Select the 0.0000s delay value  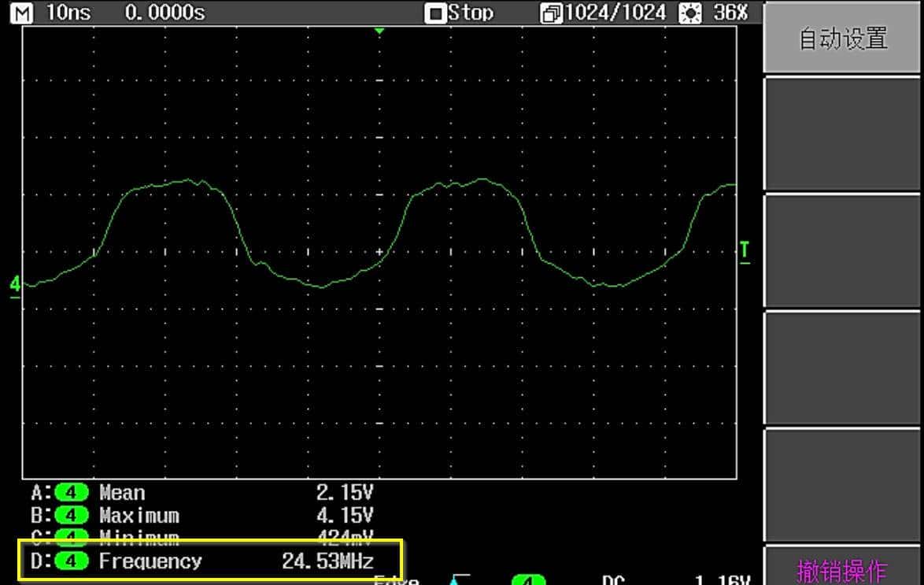coord(164,13)
